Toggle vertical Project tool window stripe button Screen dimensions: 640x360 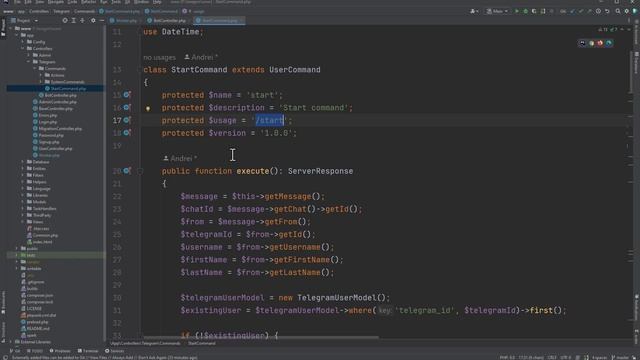[x=3, y=28]
